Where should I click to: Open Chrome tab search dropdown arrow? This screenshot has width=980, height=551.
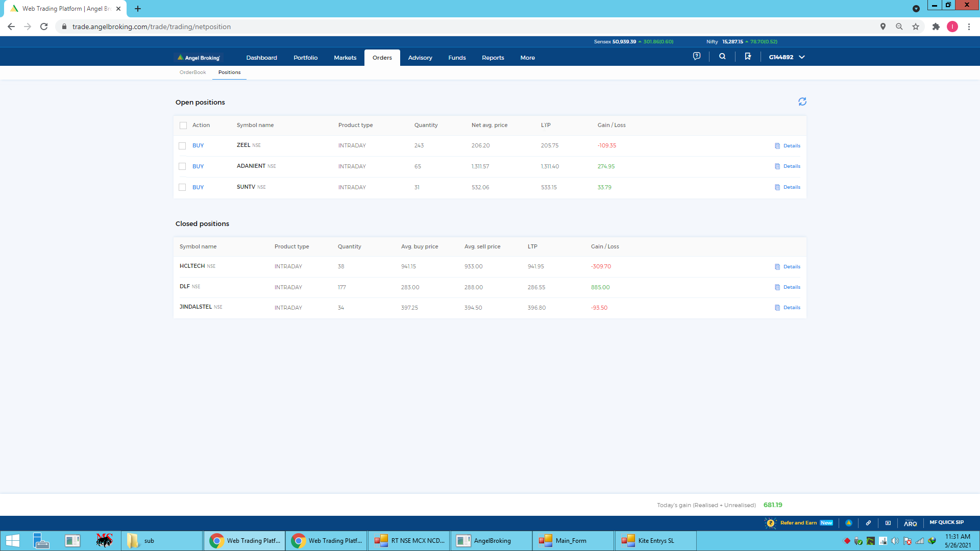(916, 9)
